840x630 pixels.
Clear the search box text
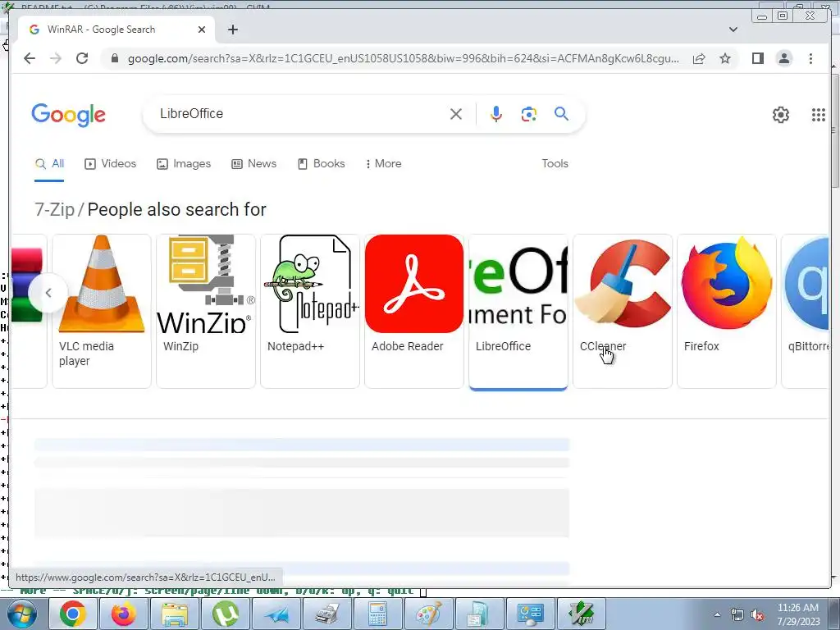pos(456,113)
